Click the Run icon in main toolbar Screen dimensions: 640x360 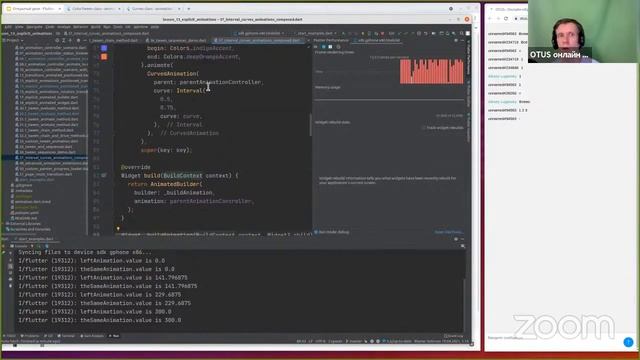344,33
